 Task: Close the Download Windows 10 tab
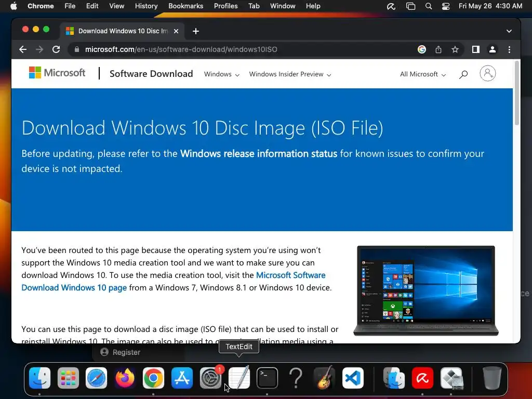tap(176, 31)
